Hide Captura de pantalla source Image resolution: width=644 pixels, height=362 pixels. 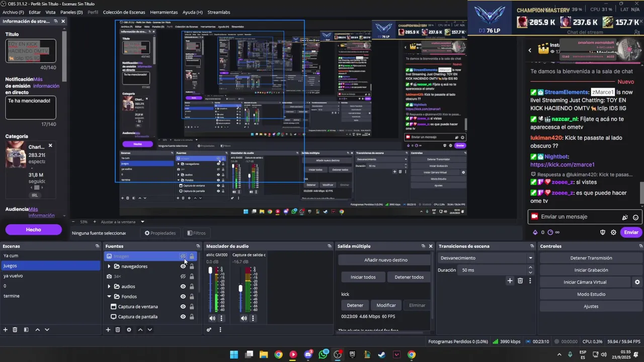(183, 317)
